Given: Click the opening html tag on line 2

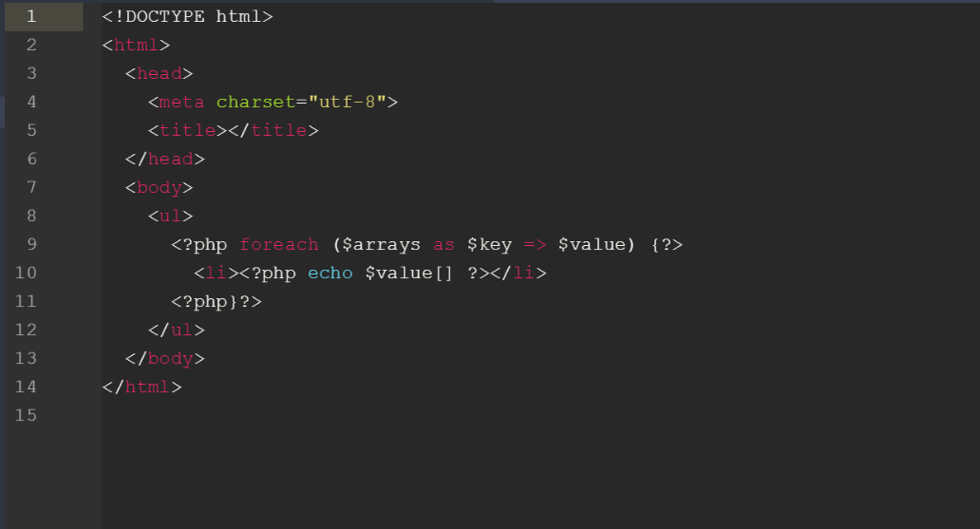Looking at the screenshot, I should [137, 45].
